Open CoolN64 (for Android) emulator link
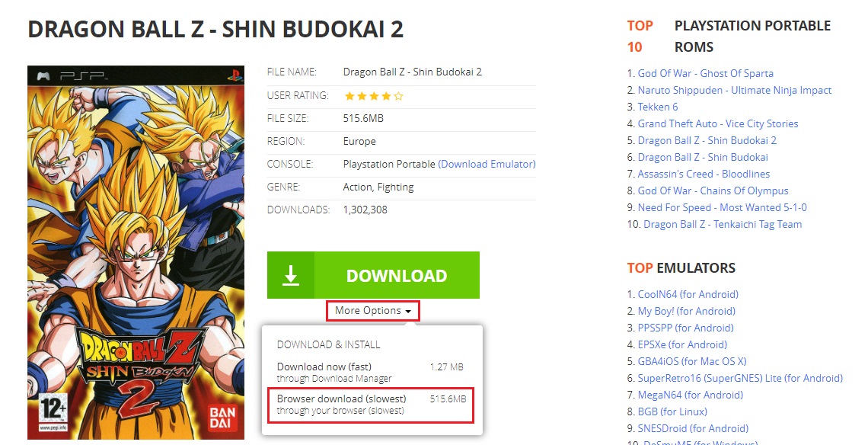Image resolution: width=868 pixels, height=445 pixels. click(688, 294)
